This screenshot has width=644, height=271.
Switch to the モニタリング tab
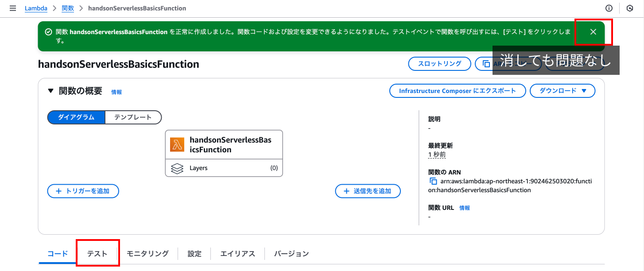click(147, 254)
